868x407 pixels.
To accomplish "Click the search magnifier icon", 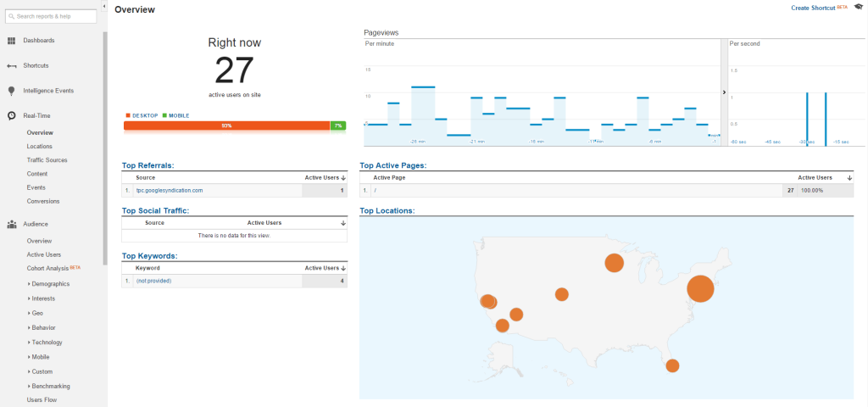I will (12, 17).
